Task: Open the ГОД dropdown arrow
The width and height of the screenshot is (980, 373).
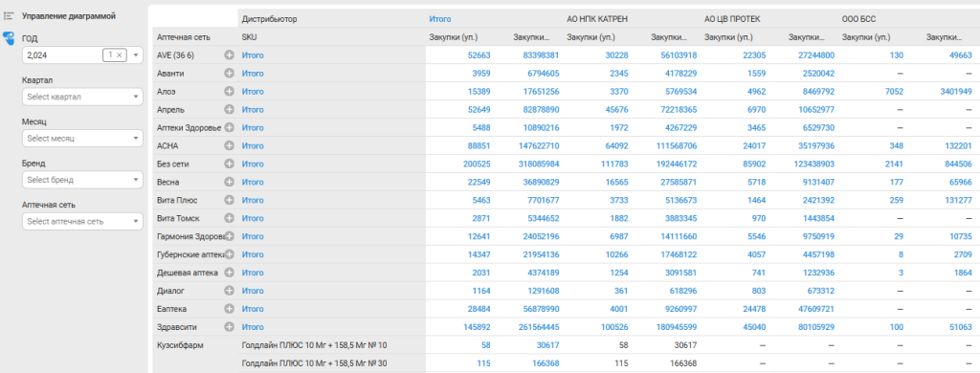Action: [x=136, y=55]
